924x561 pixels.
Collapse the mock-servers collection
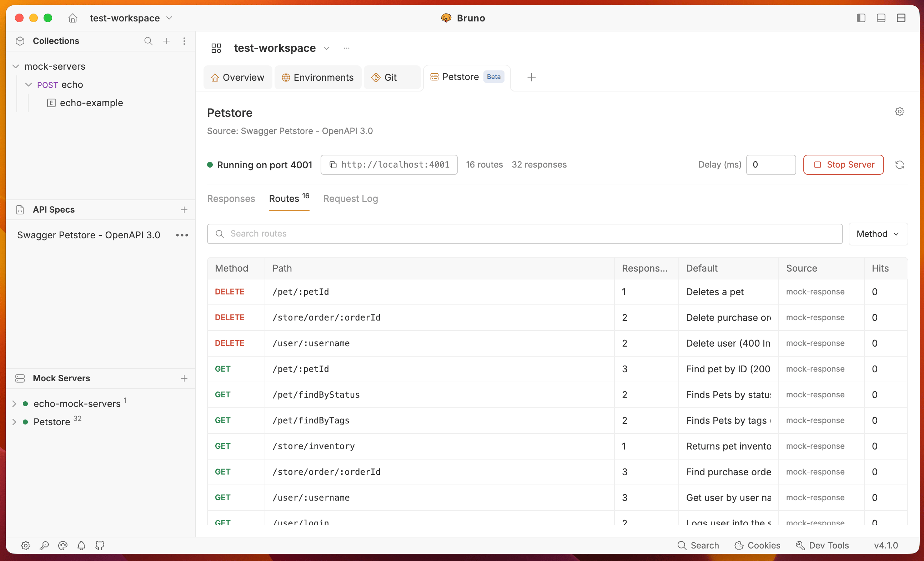pyautogui.click(x=16, y=66)
